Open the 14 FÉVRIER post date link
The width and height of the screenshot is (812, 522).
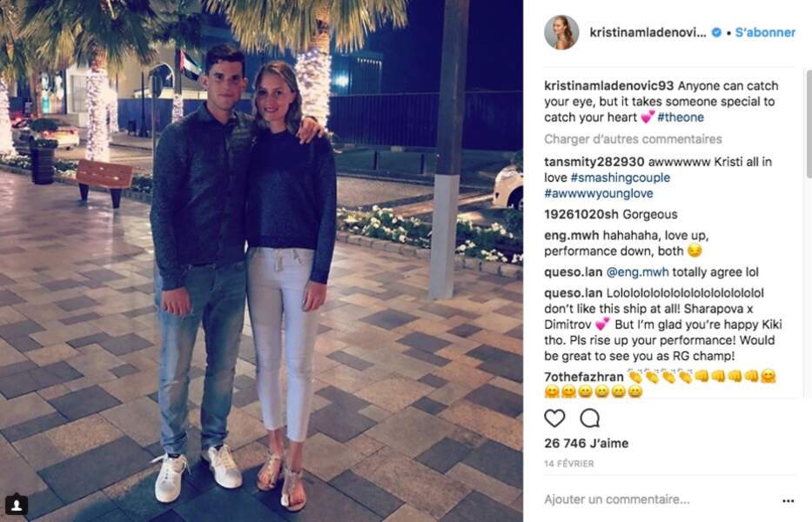(x=568, y=464)
